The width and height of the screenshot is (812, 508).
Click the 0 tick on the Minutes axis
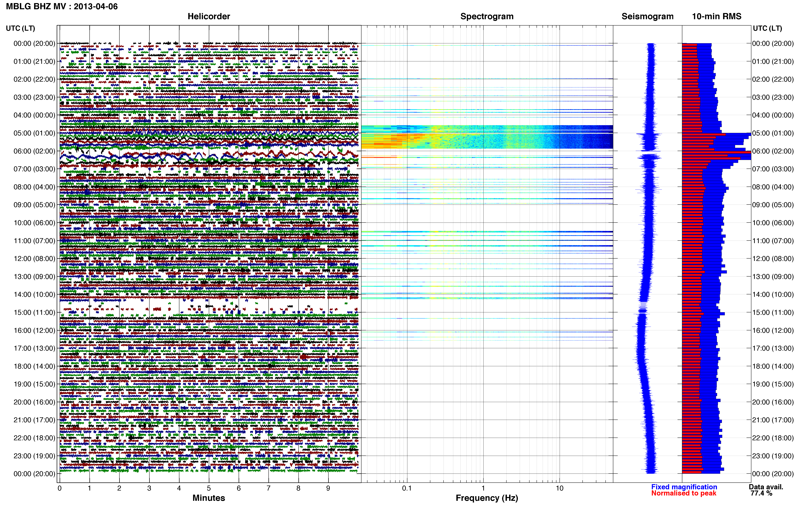tap(59, 488)
